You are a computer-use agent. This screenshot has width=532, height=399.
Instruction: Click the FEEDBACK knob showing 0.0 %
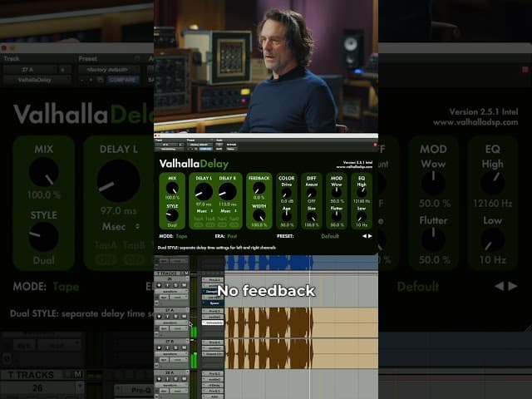coord(259,190)
